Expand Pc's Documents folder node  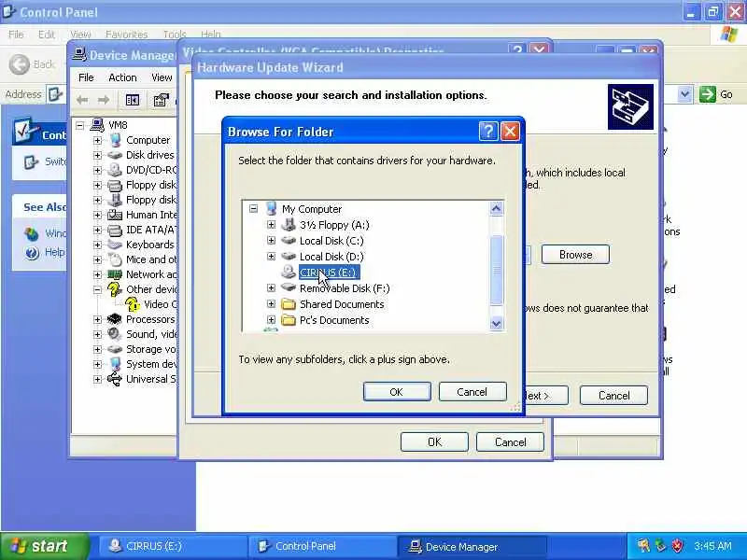271,319
